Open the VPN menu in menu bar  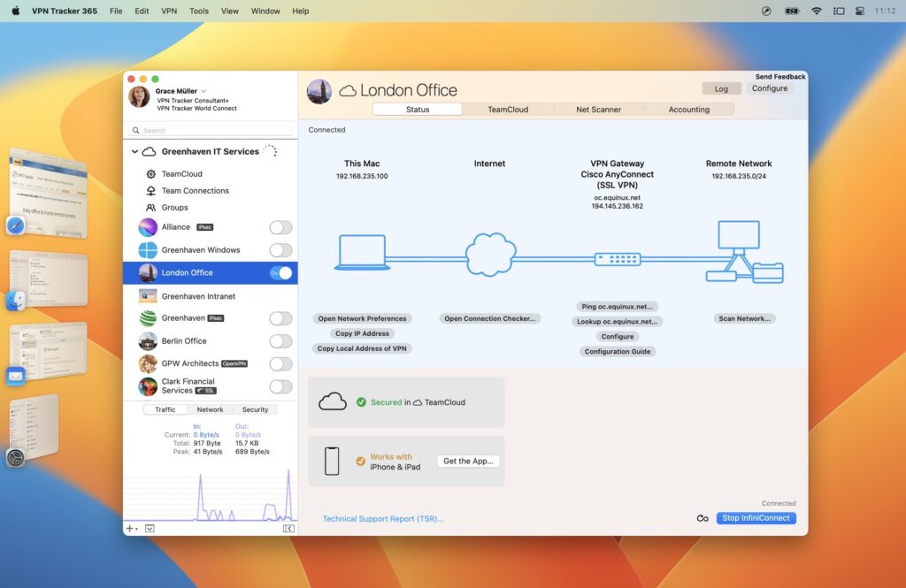[169, 11]
